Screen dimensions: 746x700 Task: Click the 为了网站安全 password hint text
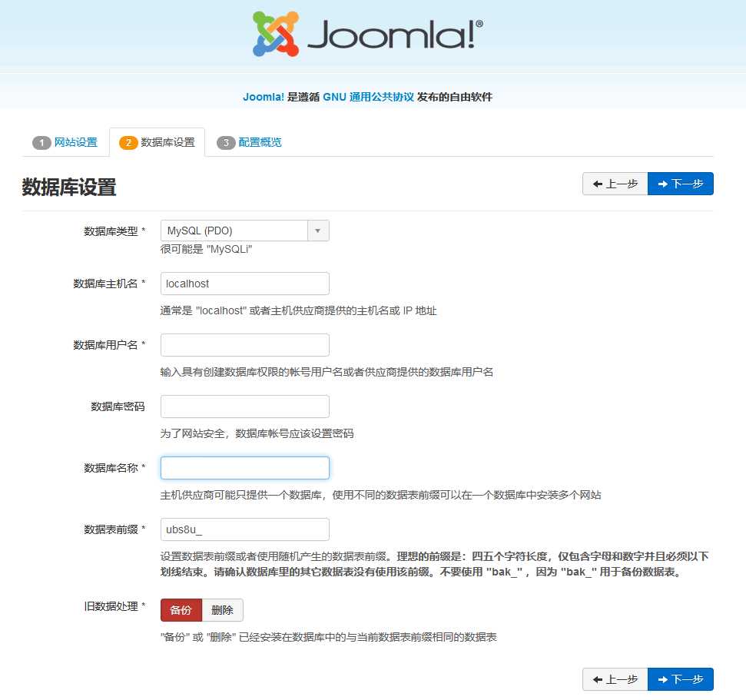coord(257,433)
